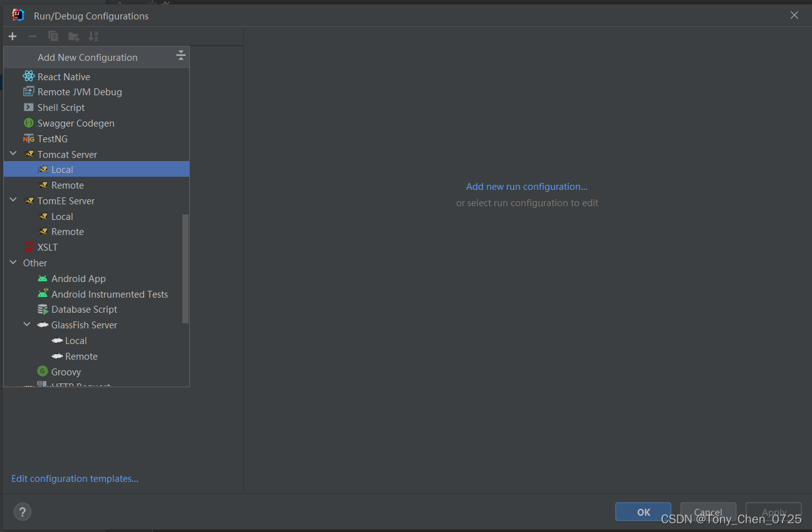This screenshot has height=532, width=812.
Task: Collapse the TomEE Server node
Action: coord(13,201)
